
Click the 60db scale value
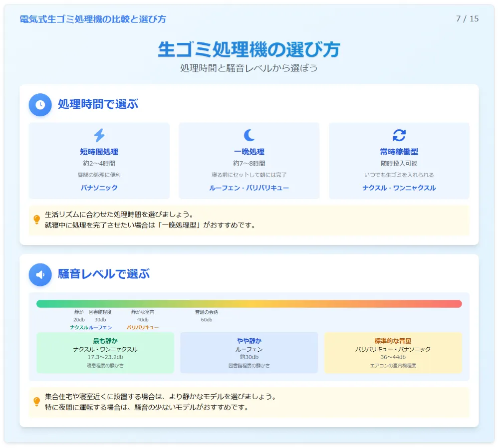[x=207, y=320]
